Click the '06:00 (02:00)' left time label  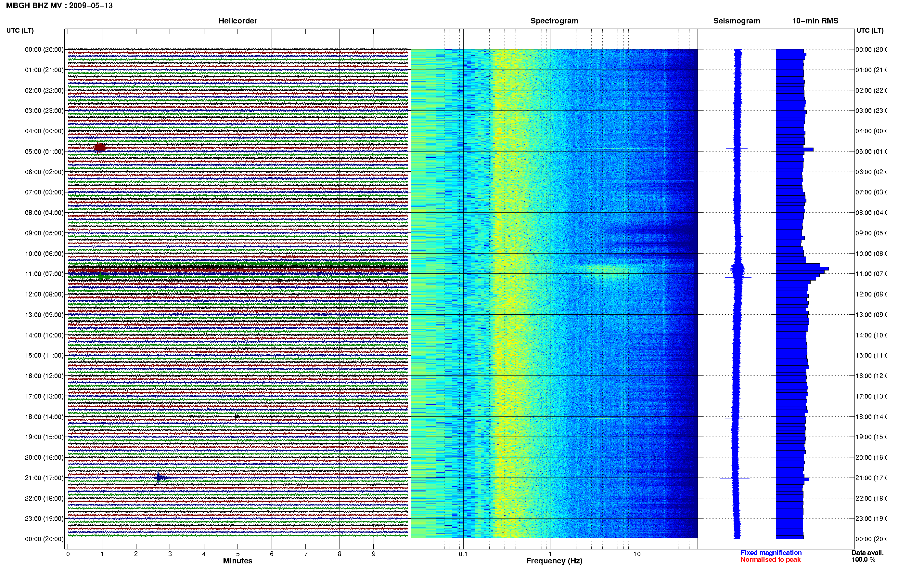(x=44, y=172)
